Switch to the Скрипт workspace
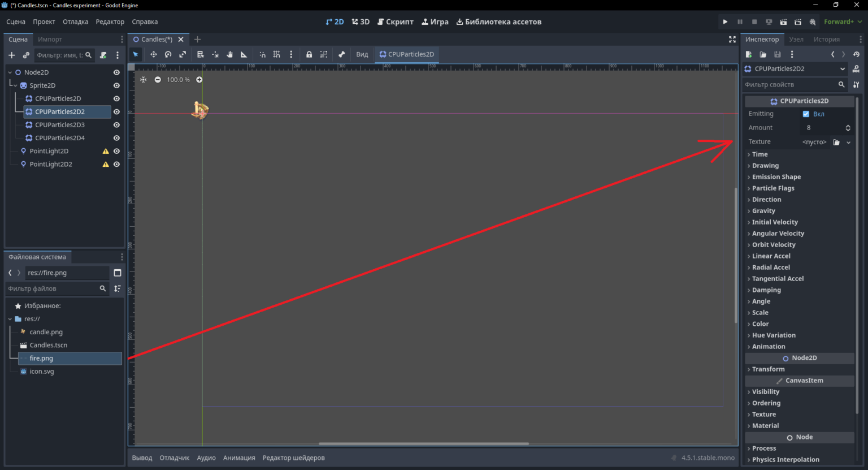This screenshot has height=470, width=868. coord(396,21)
